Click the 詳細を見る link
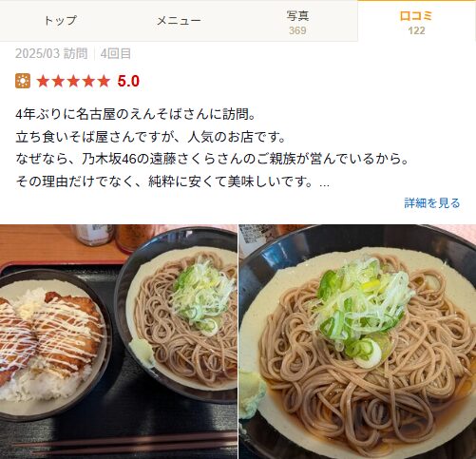 432,203
